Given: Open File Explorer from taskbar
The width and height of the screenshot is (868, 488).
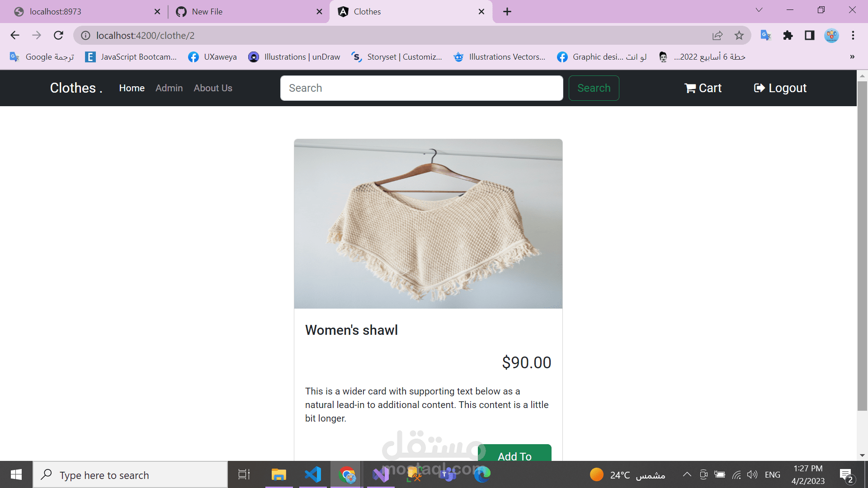Looking at the screenshot, I should click(279, 474).
